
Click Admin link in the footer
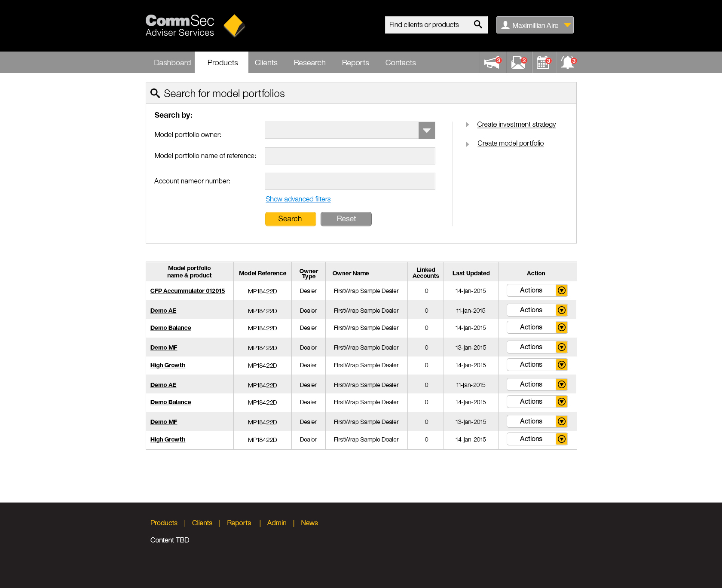[277, 523]
